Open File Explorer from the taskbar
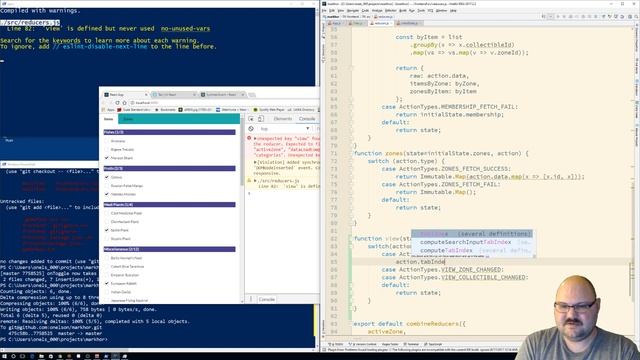The image size is (640, 360). click(41, 356)
